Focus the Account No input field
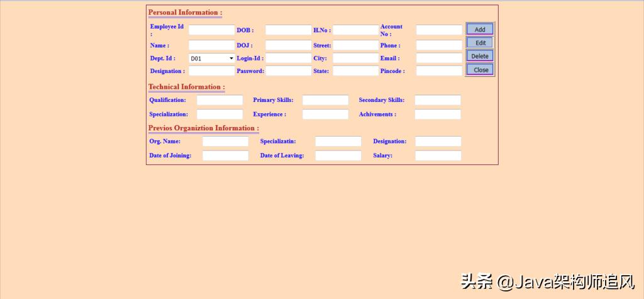644x299 pixels. [x=439, y=30]
